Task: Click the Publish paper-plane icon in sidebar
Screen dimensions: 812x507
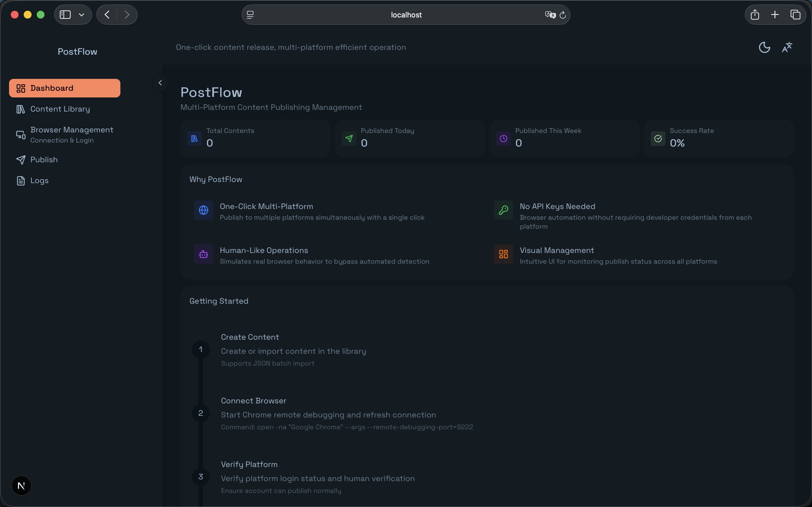Action: tap(21, 160)
